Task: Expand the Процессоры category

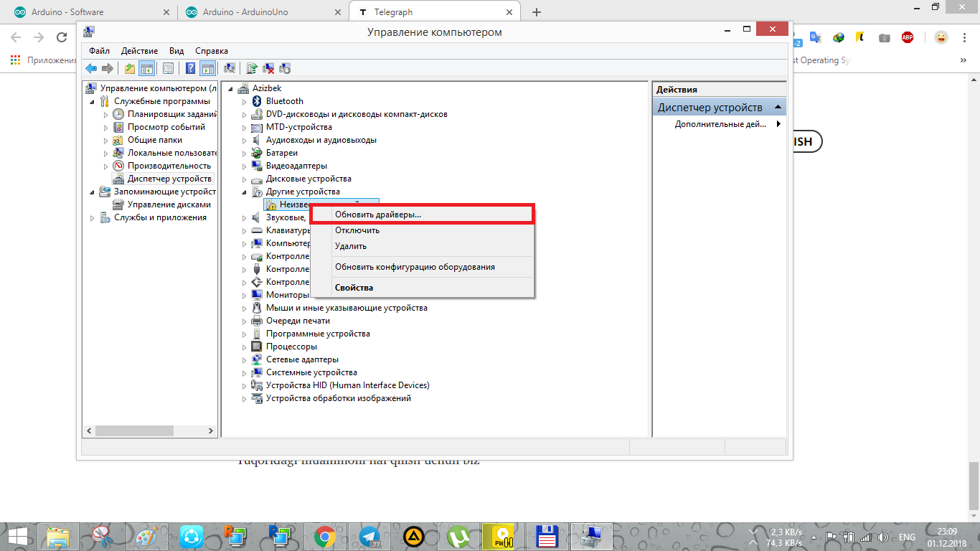Action: [x=244, y=347]
